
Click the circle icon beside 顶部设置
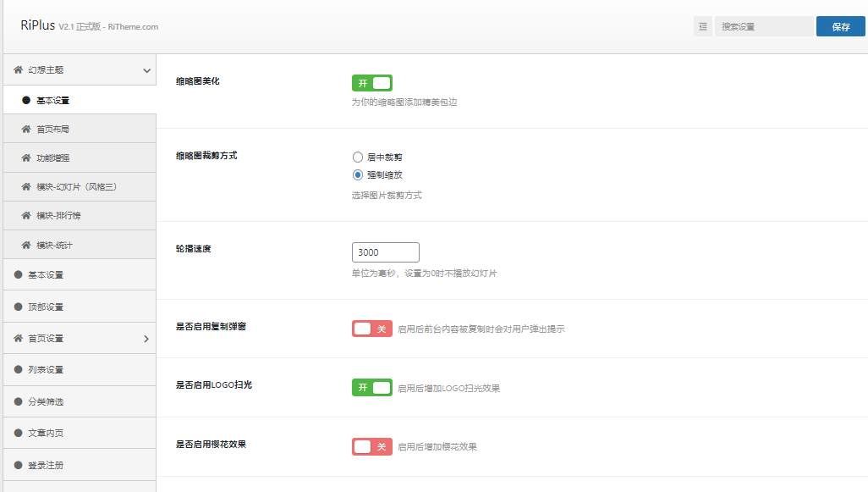pyautogui.click(x=18, y=307)
